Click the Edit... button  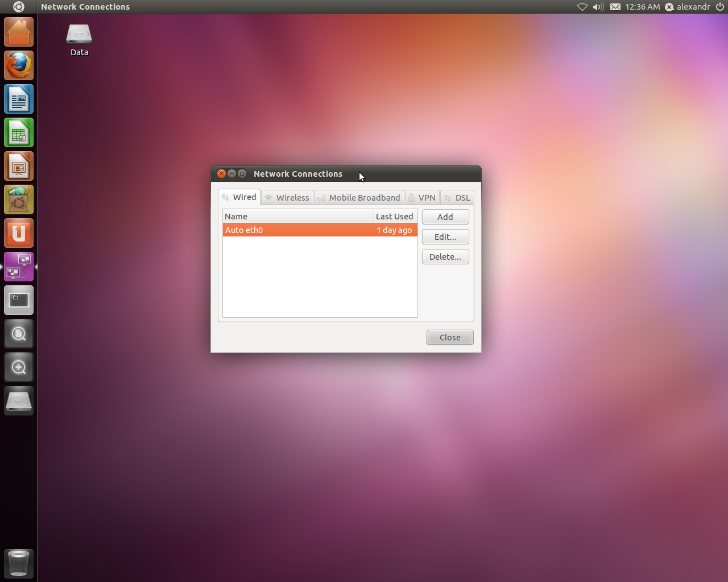pyautogui.click(x=445, y=237)
